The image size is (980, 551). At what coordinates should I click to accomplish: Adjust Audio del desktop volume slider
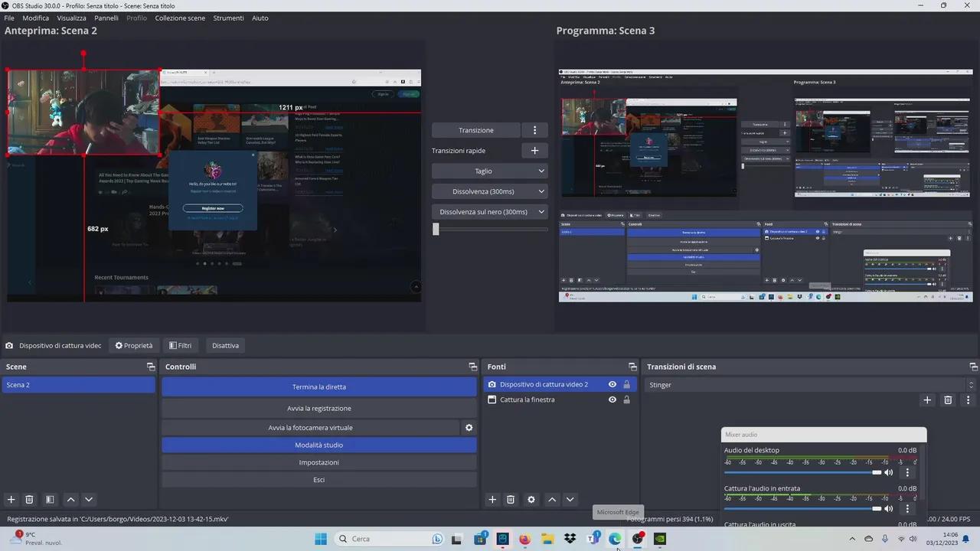coord(803,472)
